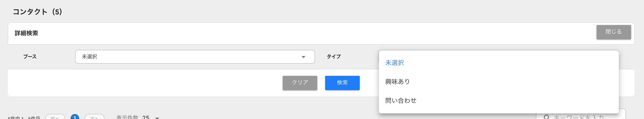Click the 表示件数 dropdown arrow
Image resolution: width=644 pixels, height=119 pixels.
[x=157, y=118]
